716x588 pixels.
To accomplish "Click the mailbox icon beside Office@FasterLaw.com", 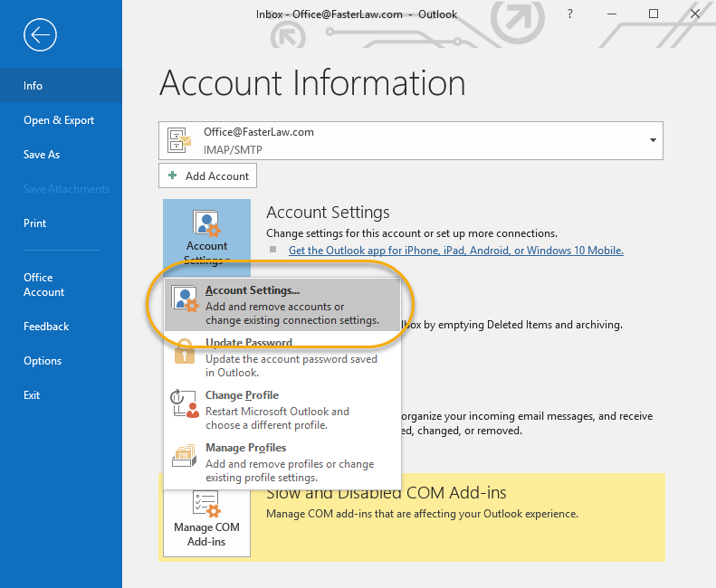I will [179, 140].
